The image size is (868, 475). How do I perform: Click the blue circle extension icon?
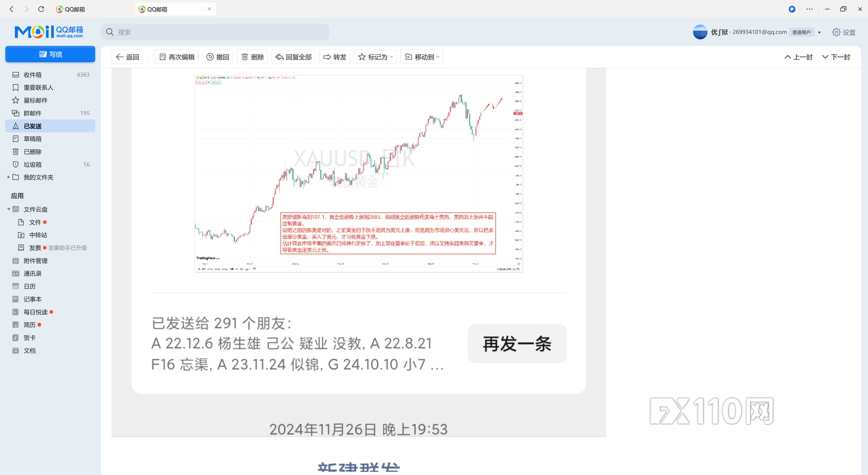tap(792, 9)
